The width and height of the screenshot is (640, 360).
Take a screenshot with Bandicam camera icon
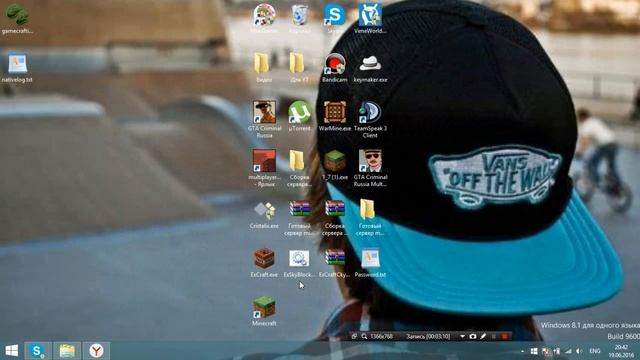(x=473, y=336)
